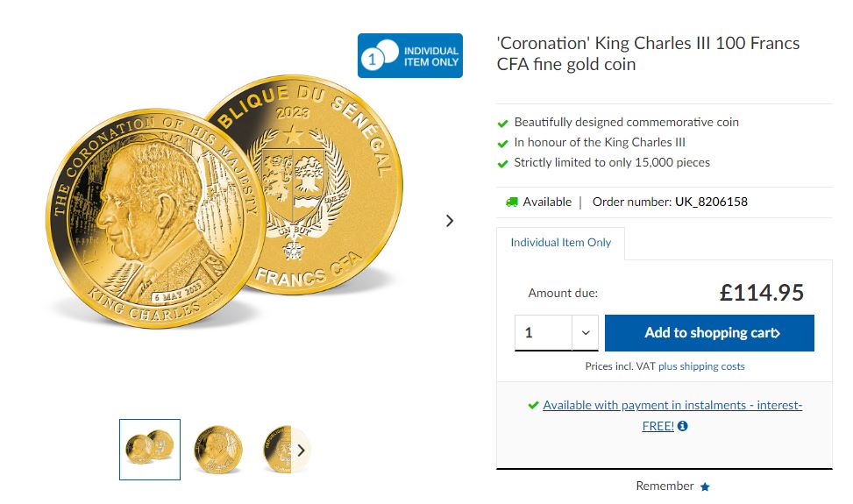This screenshot has height=504, width=853.
Task: Open the quantity dropdown arrow
Action: pyautogui.click(x=585, y=333)
